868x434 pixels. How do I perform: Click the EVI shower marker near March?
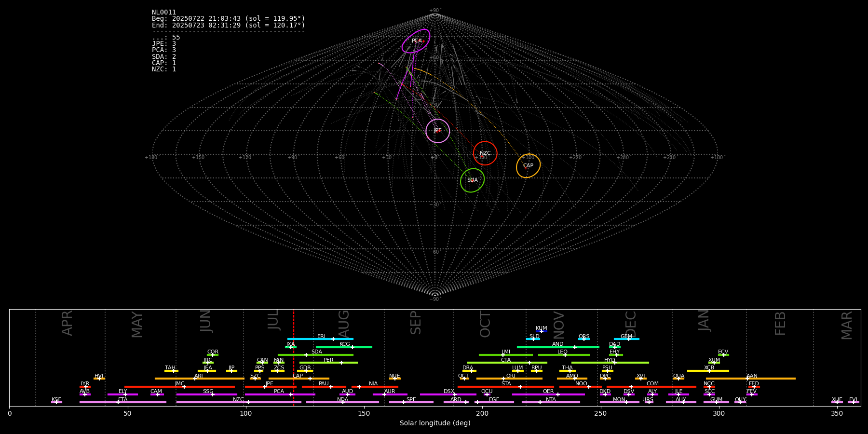tap(853, 402)
